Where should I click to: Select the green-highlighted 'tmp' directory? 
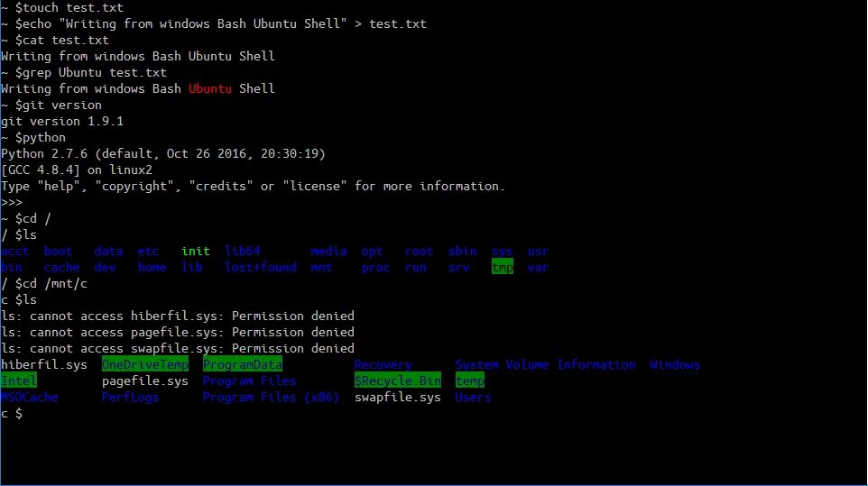502,267
